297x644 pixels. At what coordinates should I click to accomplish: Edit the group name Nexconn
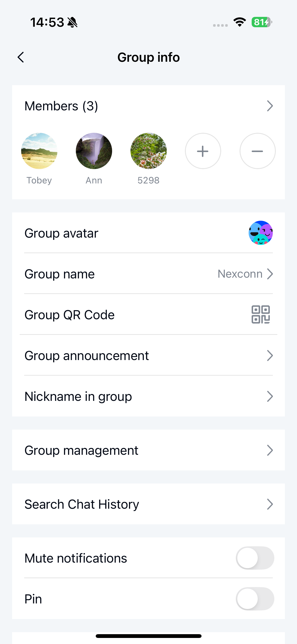click(240, 274)
